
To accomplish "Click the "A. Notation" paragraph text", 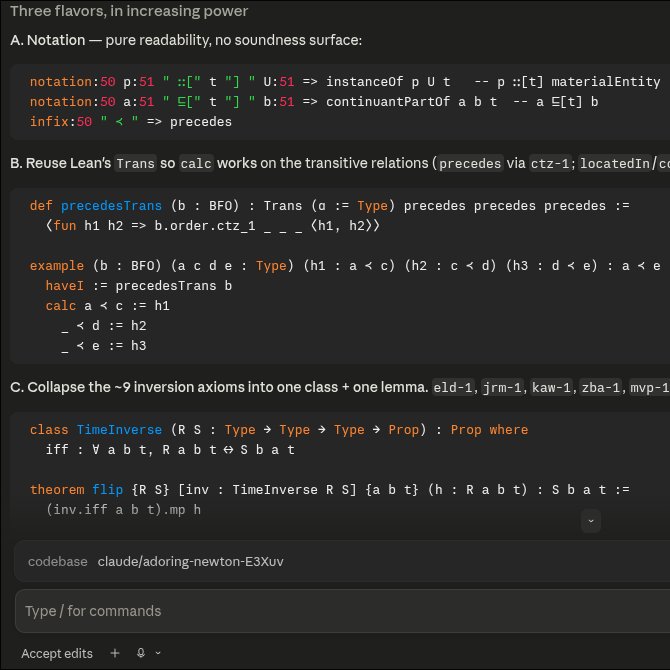I will click(186, 40).
